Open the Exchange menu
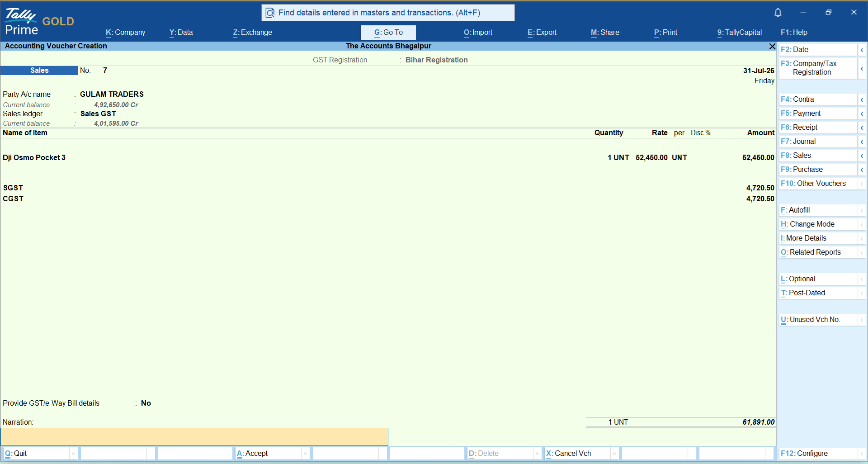The width and height of the screenshot is (868, 464). coord(252,33)
